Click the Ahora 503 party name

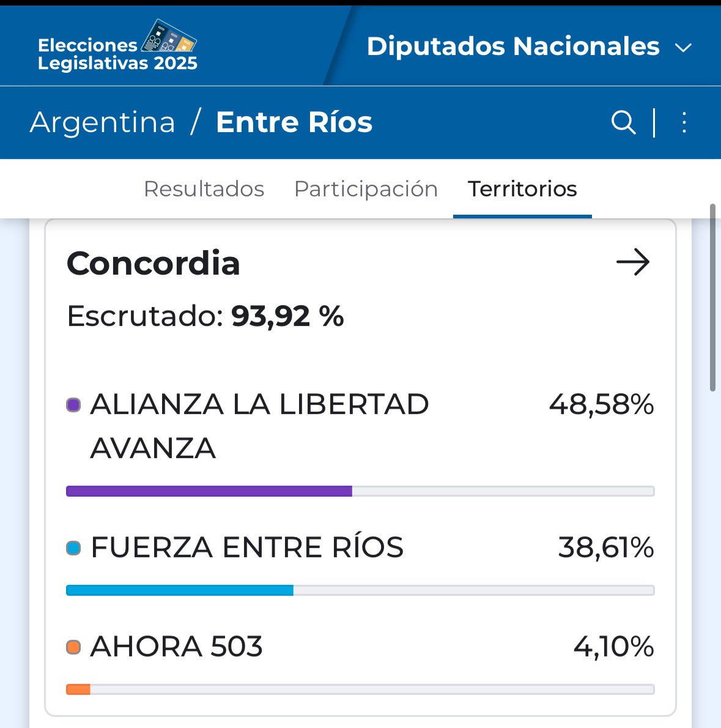point(177,647)
